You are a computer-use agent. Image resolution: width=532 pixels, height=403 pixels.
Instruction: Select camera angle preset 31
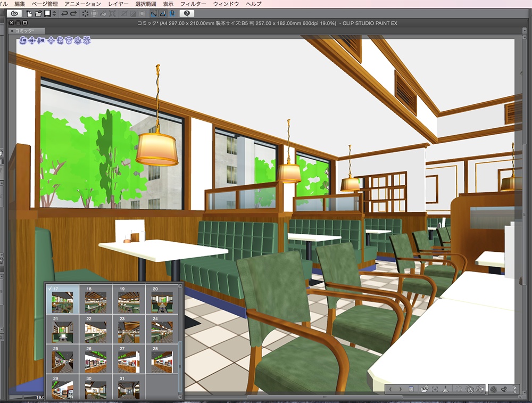point(129,386)
